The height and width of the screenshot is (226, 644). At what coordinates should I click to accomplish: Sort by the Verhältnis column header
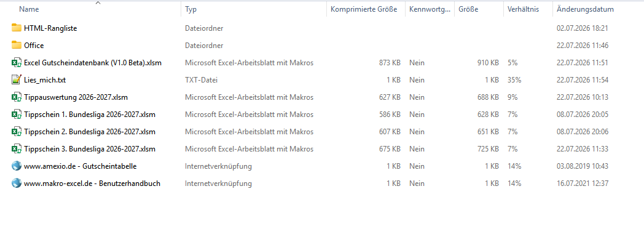[x=528, y=9]
